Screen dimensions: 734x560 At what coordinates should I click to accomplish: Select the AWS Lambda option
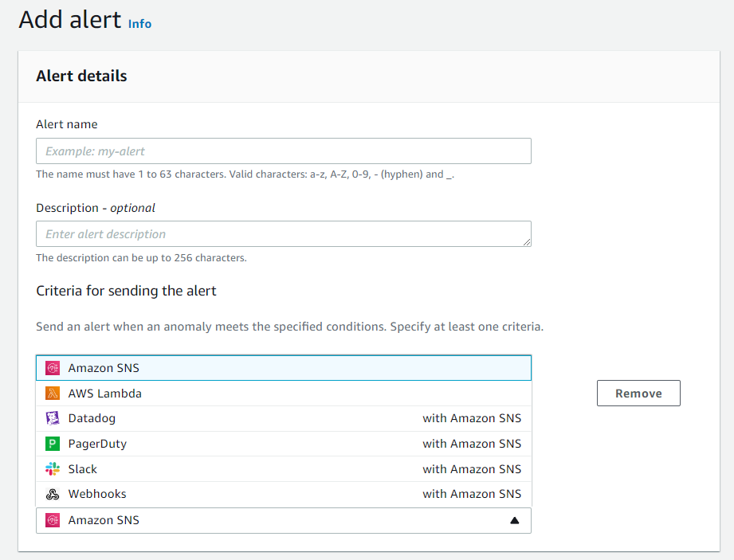284,393
